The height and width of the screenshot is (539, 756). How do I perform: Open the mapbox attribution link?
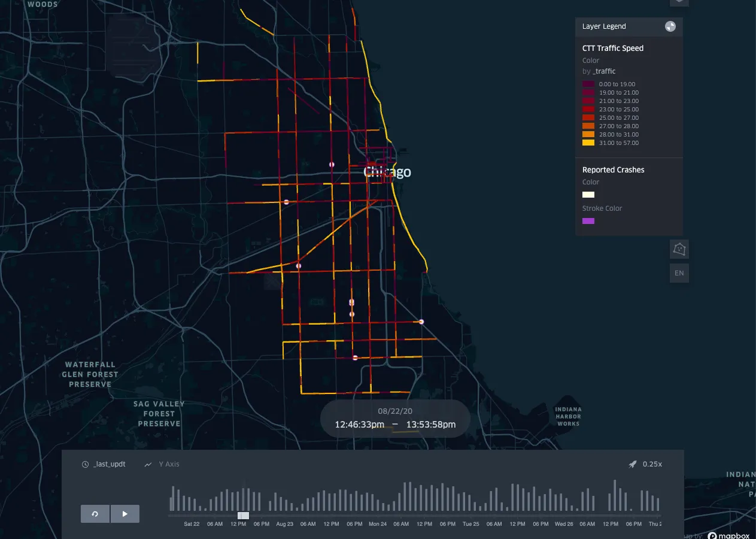(x=728, y=535)
